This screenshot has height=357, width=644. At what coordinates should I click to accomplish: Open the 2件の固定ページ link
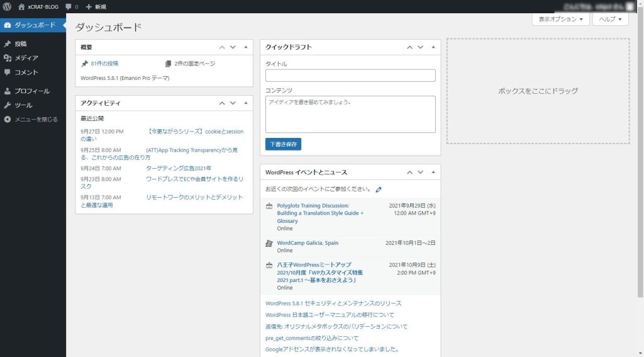click(x=195, y=64)
